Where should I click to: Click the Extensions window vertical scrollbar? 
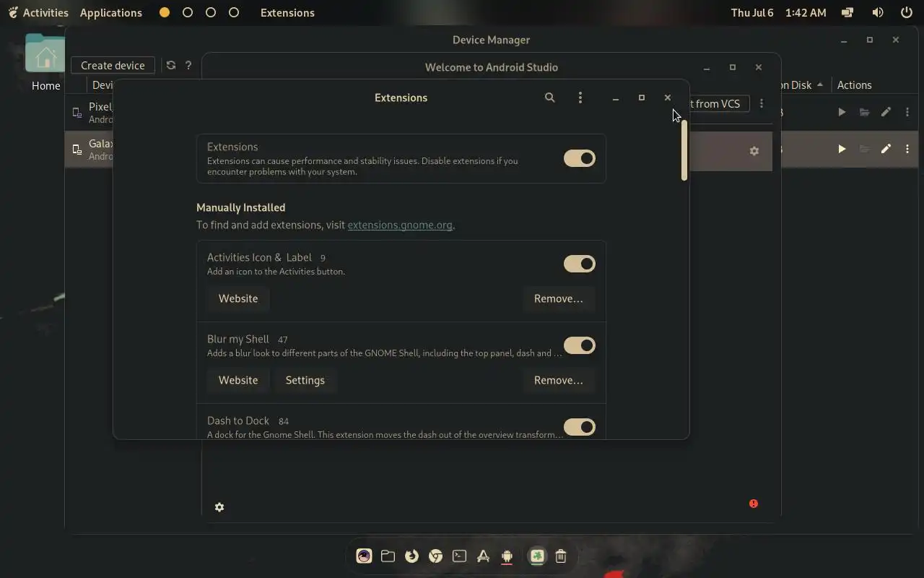click(684, 150)
